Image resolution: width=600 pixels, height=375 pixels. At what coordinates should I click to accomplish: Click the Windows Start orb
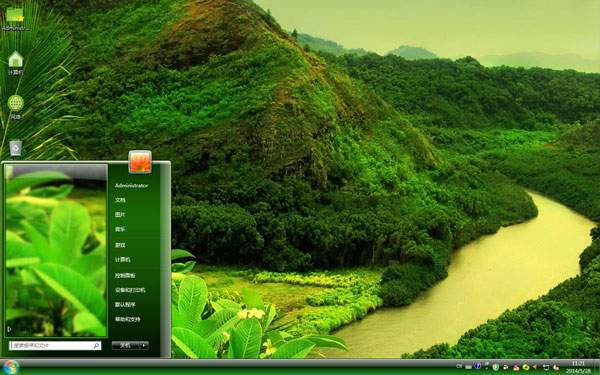pos(11,367)
